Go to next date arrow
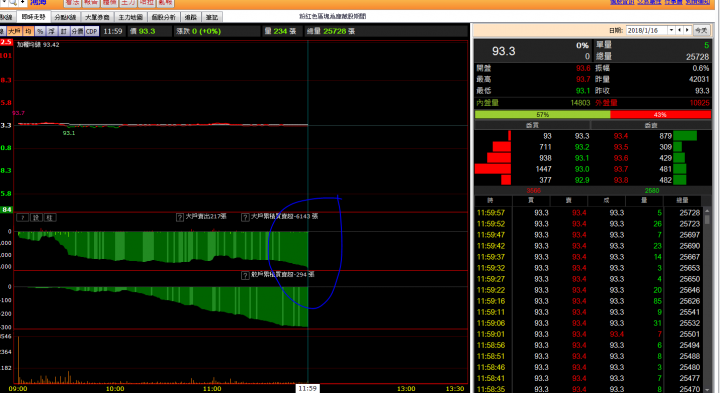This screenshot has height=393, width=720. point(687,30)
